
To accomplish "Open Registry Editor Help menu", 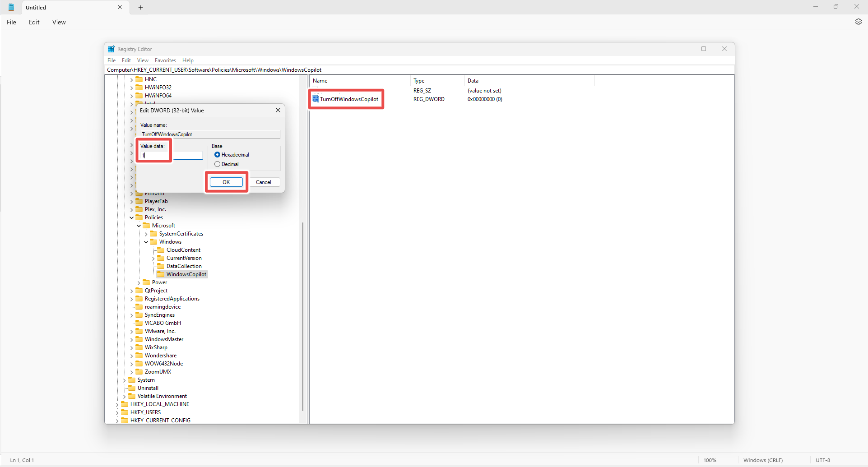I will 188,60.
